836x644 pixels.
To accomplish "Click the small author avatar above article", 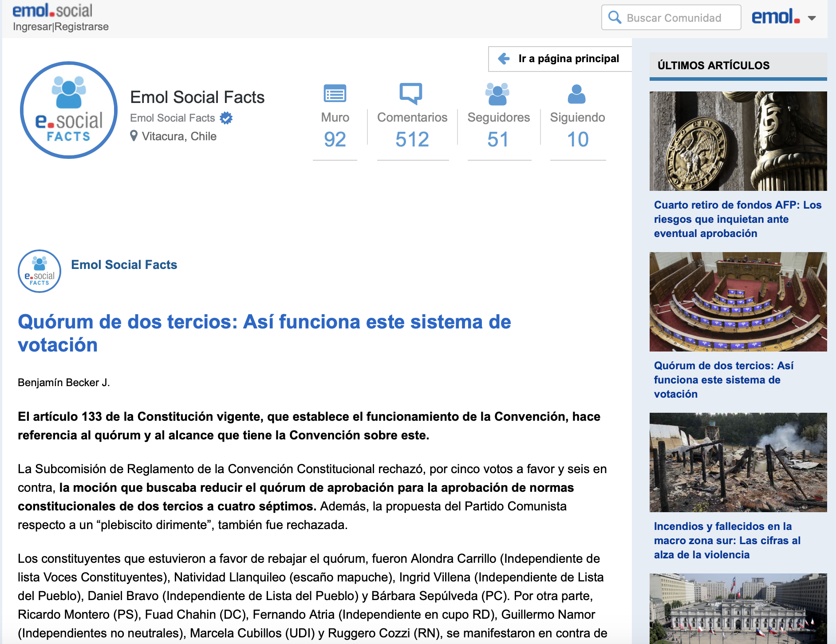I will coord(39,271).
